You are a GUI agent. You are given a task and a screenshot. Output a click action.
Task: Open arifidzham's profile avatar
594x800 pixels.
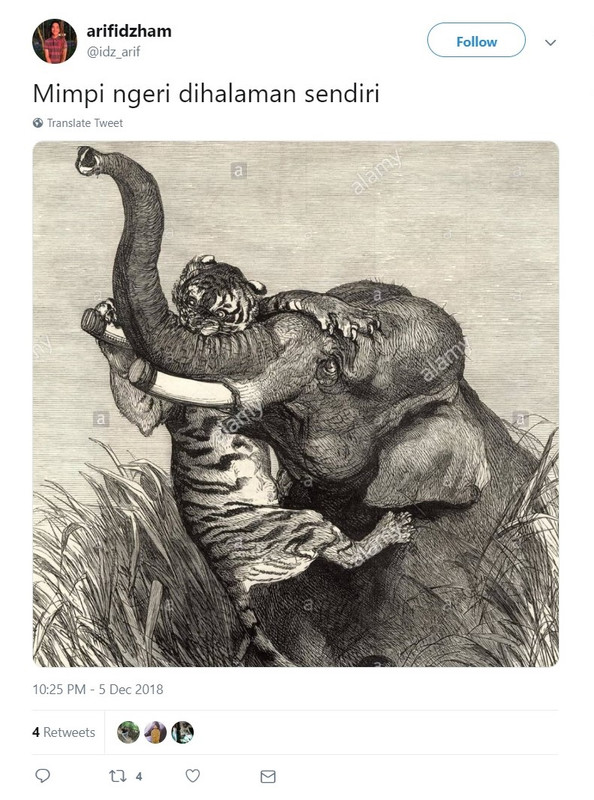point(55,41)
